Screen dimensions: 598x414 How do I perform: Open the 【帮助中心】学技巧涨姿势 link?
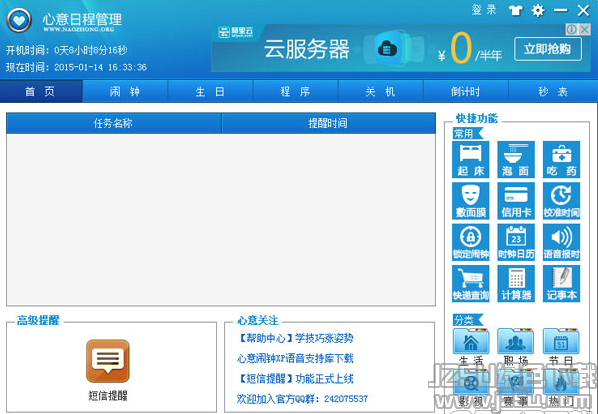coord(295,338)
